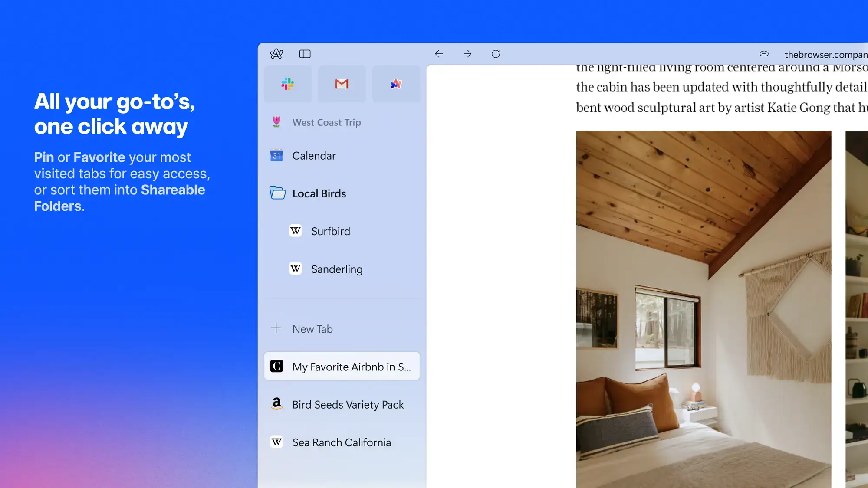The image size is (868, 488).
Task: Select the Sanderling tab
Action: [x=336, y=269]
